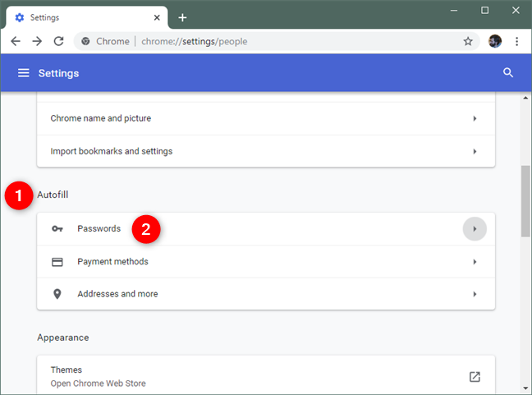Open Addresses and more settings
532x395 pixels.
pos(266,294)
